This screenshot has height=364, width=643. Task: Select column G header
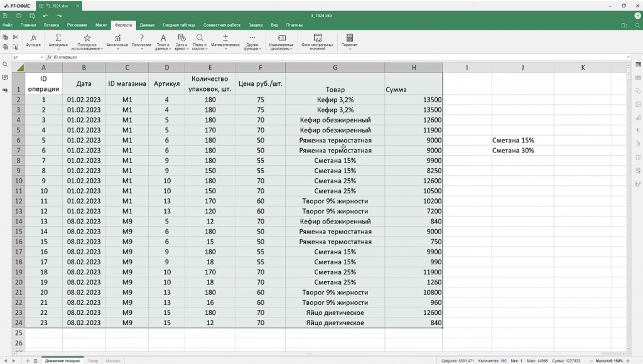pyautogui.click(x=335, y=68)
